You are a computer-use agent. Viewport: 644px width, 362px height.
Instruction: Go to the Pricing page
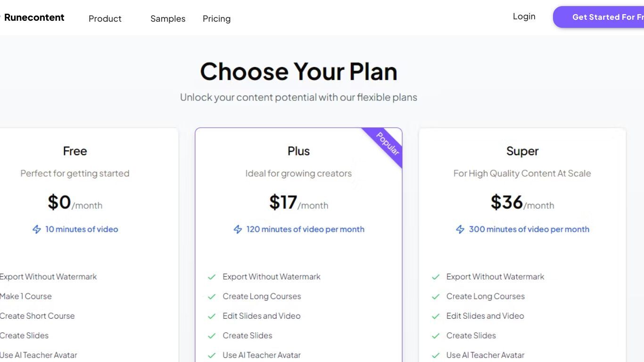coord(216,19)
